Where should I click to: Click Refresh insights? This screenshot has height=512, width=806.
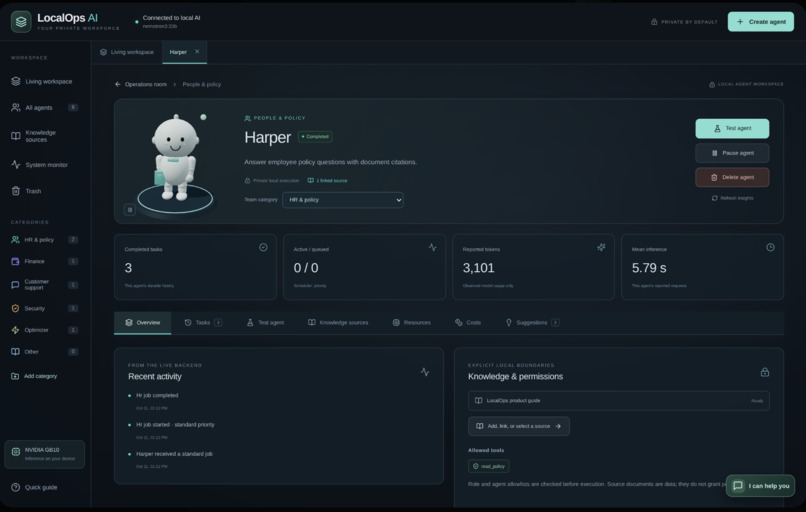click(732, 198)
